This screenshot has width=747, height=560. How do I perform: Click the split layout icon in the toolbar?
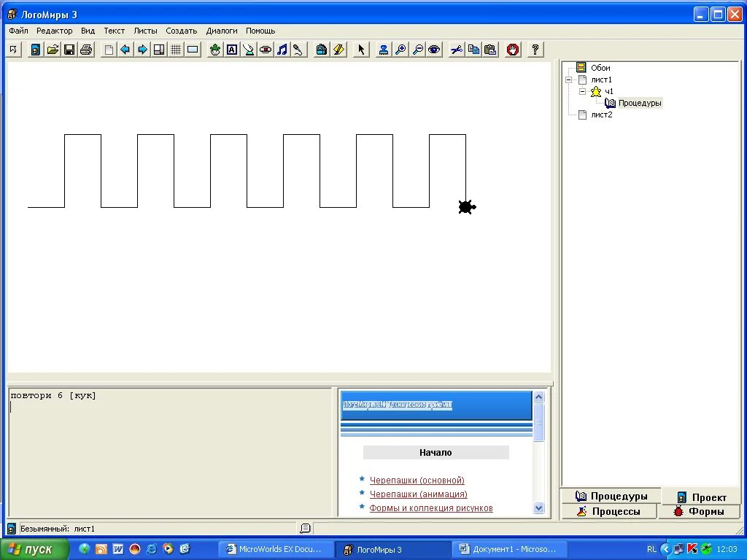159,50
